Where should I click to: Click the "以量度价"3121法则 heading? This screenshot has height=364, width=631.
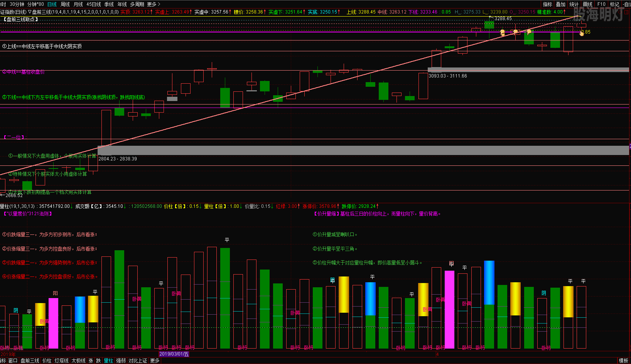27,214
